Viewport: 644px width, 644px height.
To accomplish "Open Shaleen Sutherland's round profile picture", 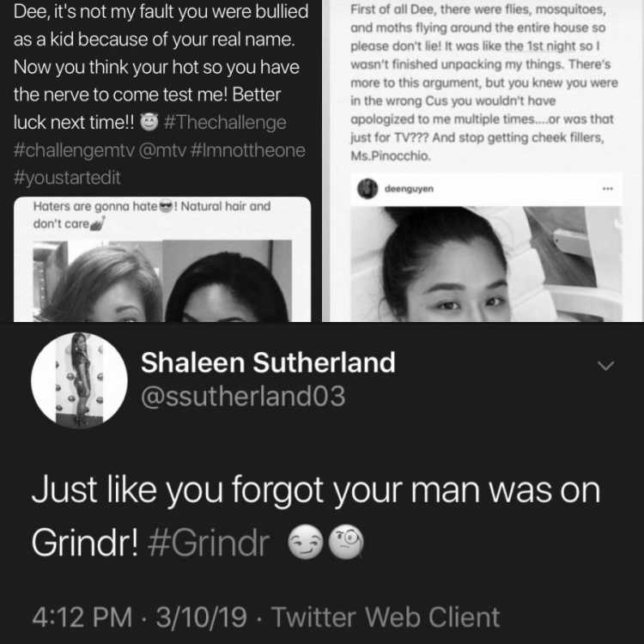I will coord(79,380).
